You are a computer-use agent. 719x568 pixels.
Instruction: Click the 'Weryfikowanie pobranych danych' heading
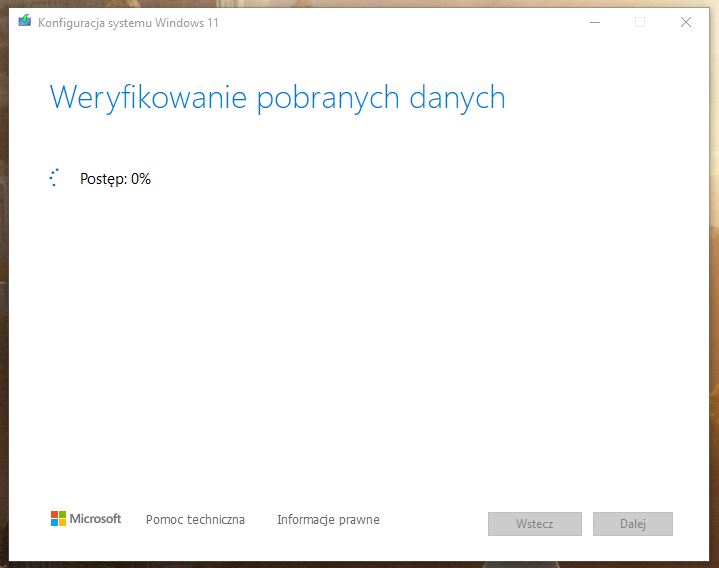(277, 98)
